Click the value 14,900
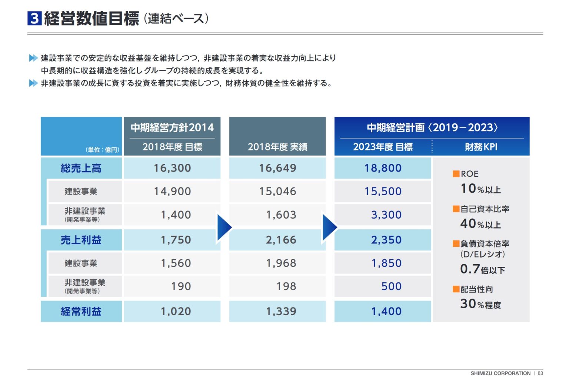The width and height of the screenshot is (569, 392). coord(172,192)
